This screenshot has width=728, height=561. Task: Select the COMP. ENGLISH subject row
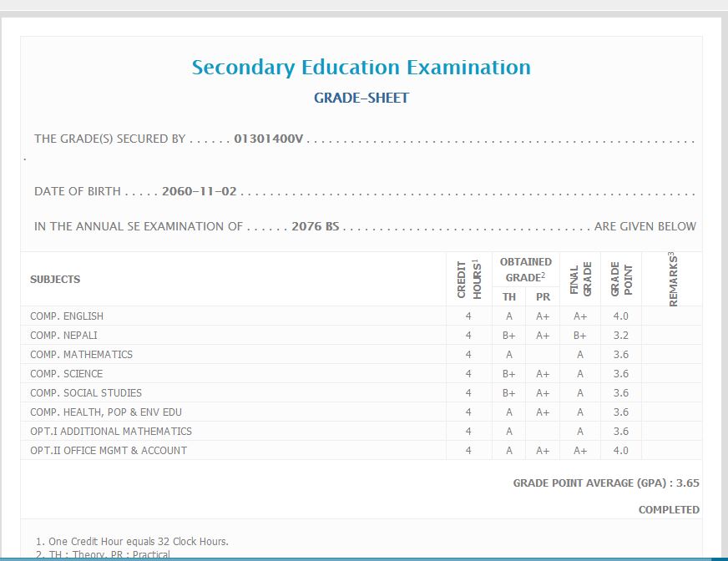[67, 316]
